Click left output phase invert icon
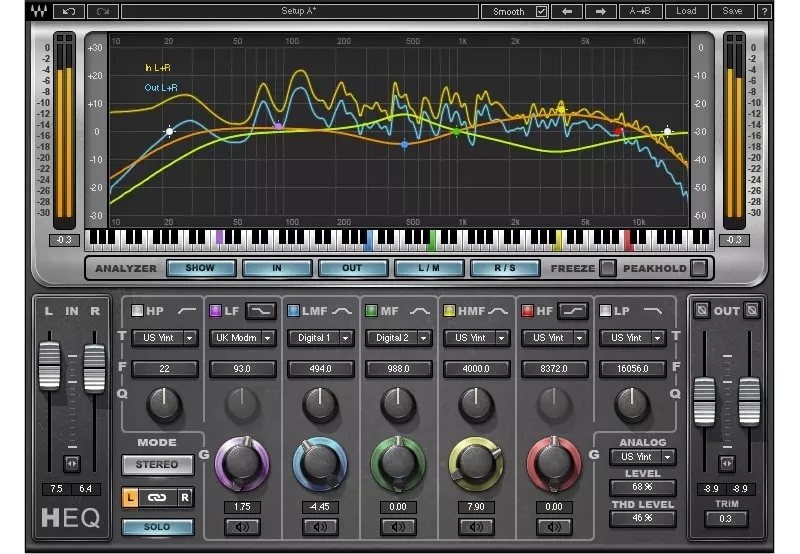800x554 pixels. pyautogui.click(x=702, y=310)
